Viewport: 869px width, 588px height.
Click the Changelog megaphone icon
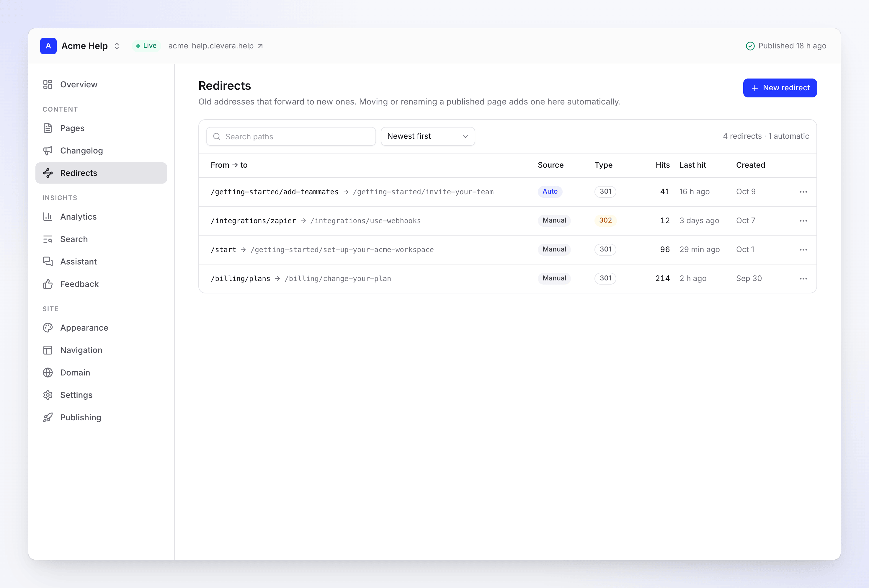pyautogui.click(x=48, y=150)
